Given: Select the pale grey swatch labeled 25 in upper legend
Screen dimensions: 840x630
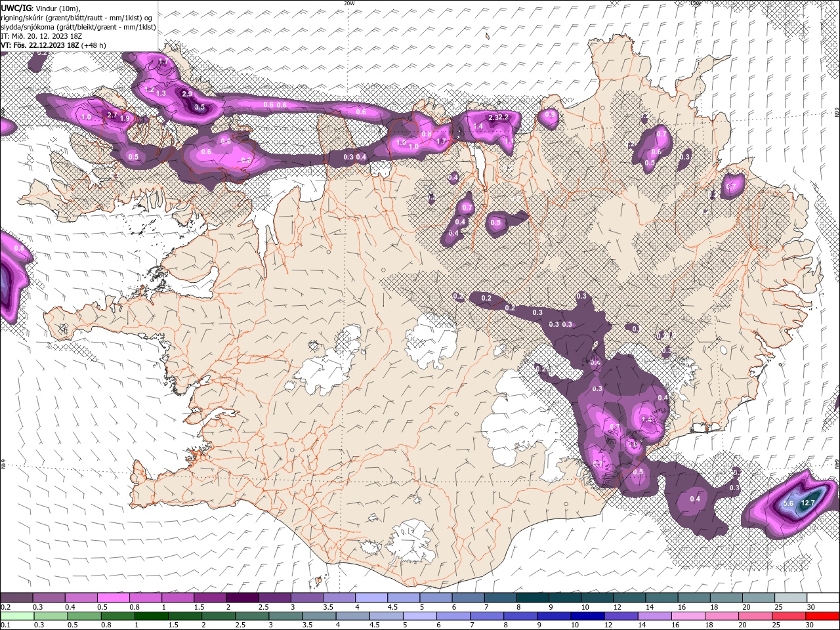Looking at the screenshot, I should tap(790, 598).
